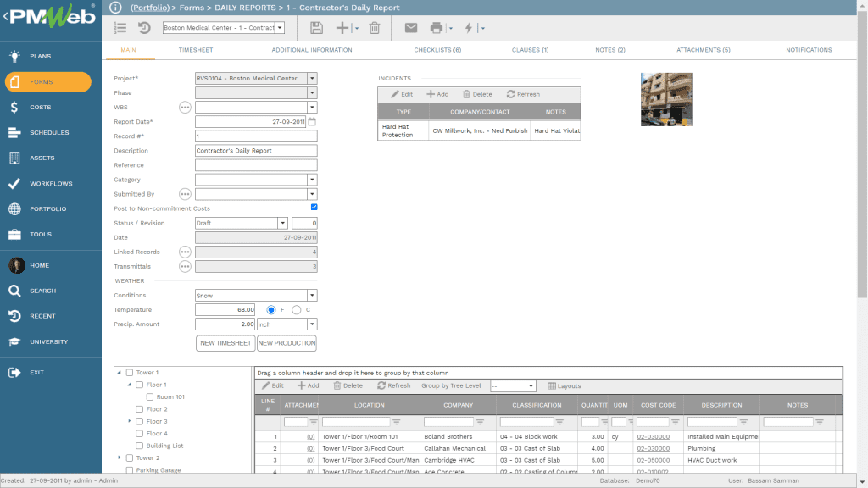Switch to the Checklists (6) tab
This screenshot has width=868, height=488.
pyautogui.click(x=437, y=50)
